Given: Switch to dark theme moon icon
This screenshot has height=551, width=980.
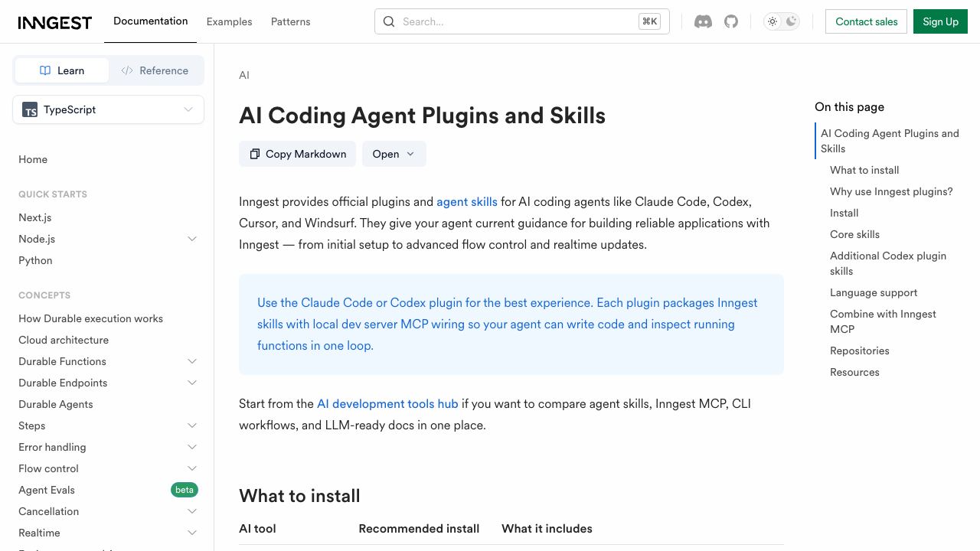Looking at the screenshot, I should tap(792, 21).
